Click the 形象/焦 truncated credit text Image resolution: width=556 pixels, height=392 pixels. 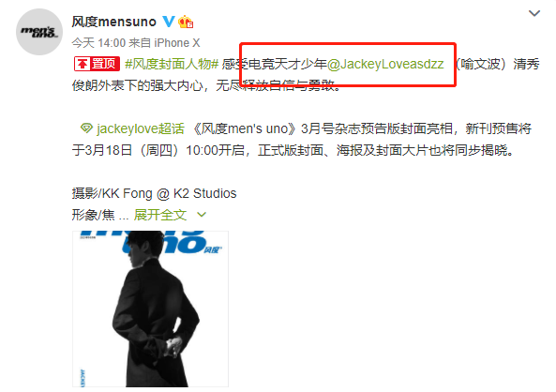click(x=94, y=215)
